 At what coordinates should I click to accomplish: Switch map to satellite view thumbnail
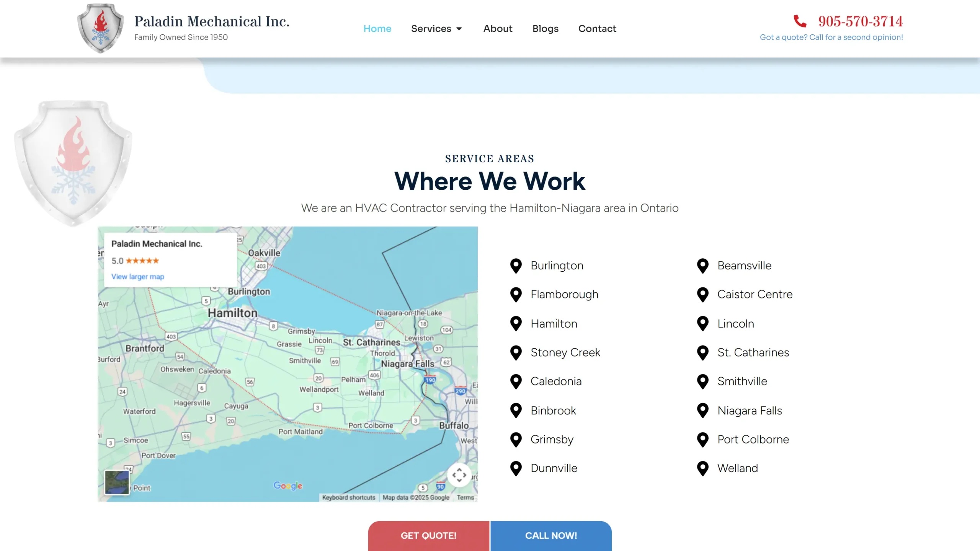[x=117, y=482]
